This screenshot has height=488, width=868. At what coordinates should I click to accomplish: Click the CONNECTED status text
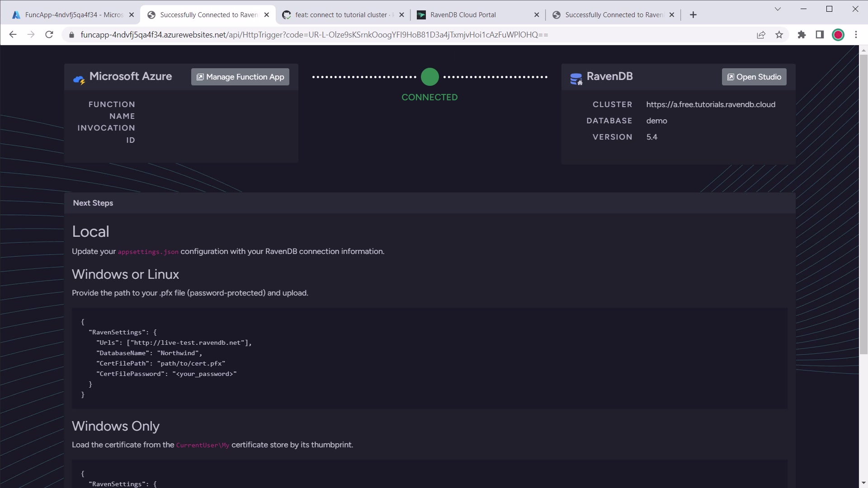tap(429, 97)
